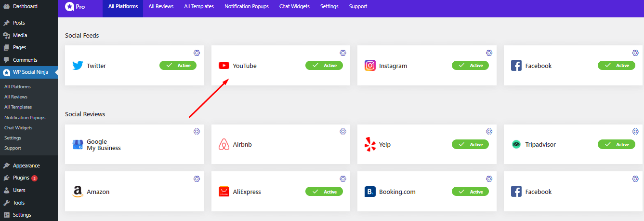644x221 pixels.
Task: Toggle the Tripadvisor Active status
Action: pyautogui.click(x=617, y=144)
